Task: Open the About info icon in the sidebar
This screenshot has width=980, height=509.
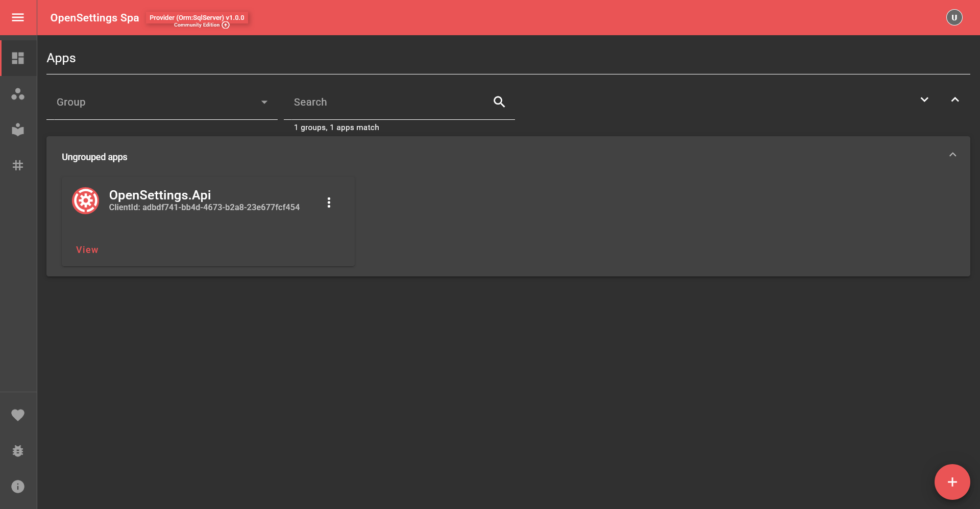Action: coord(18,486)
